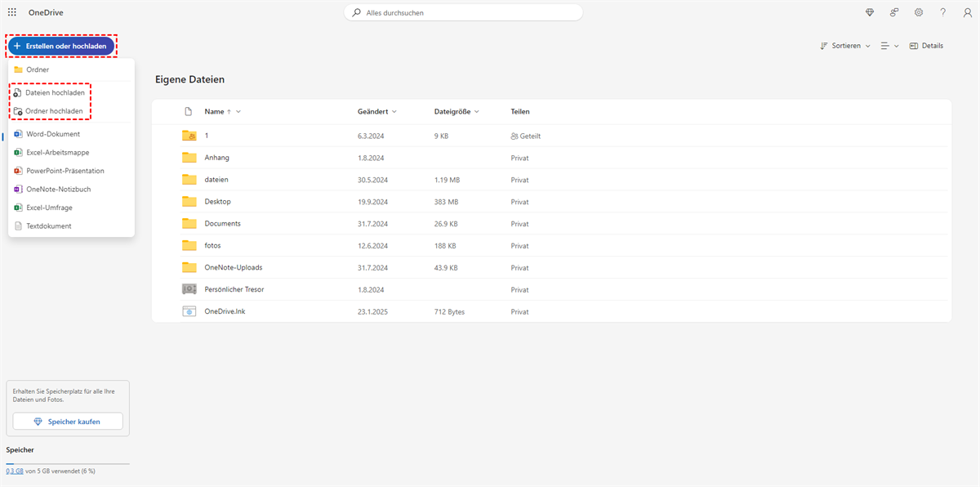
Task: Click the OneDrive.lnk file icon
Action: tap(189, 311)
